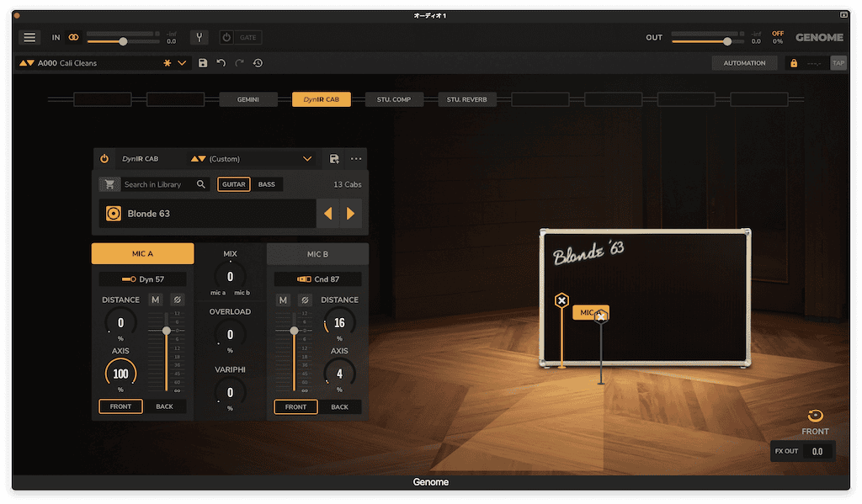Toggle the DynIR CAB power button
Screen dimensions: 862x504
point(104,159)
